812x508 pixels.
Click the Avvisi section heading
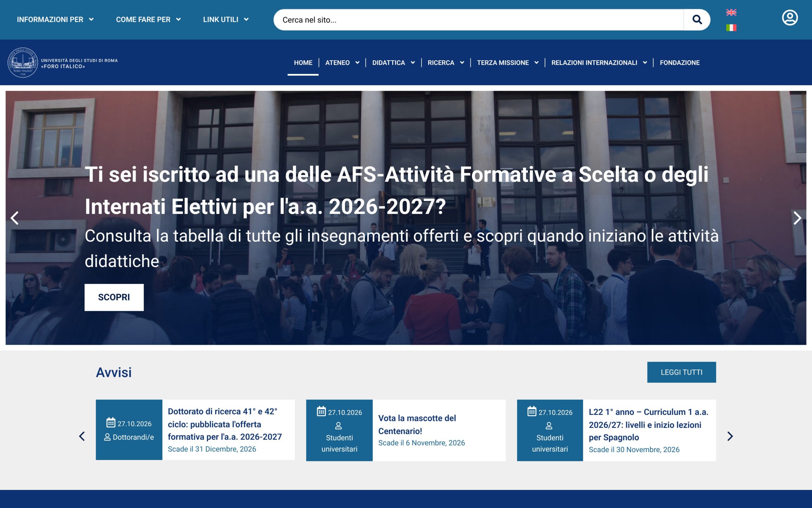coord(114,372)
